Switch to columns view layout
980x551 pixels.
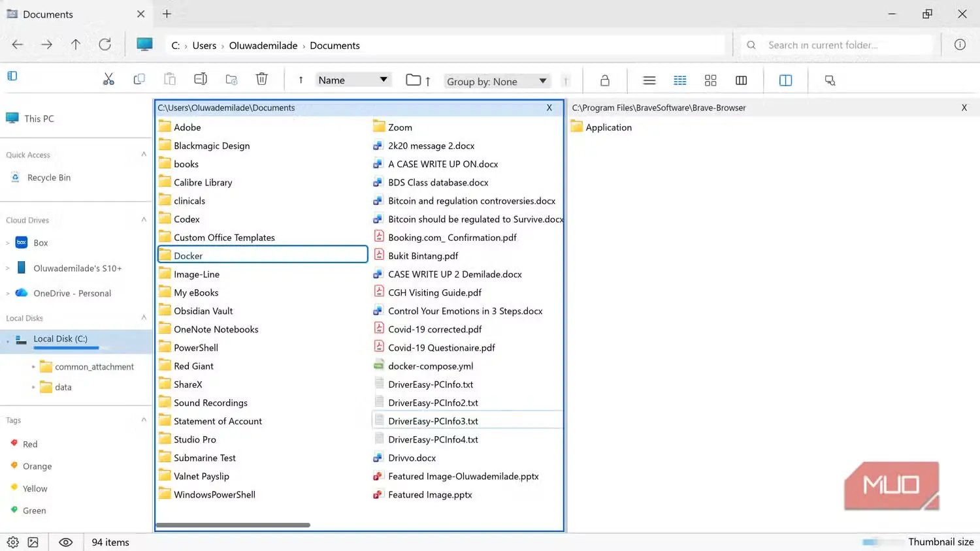(x=742, y=80)
